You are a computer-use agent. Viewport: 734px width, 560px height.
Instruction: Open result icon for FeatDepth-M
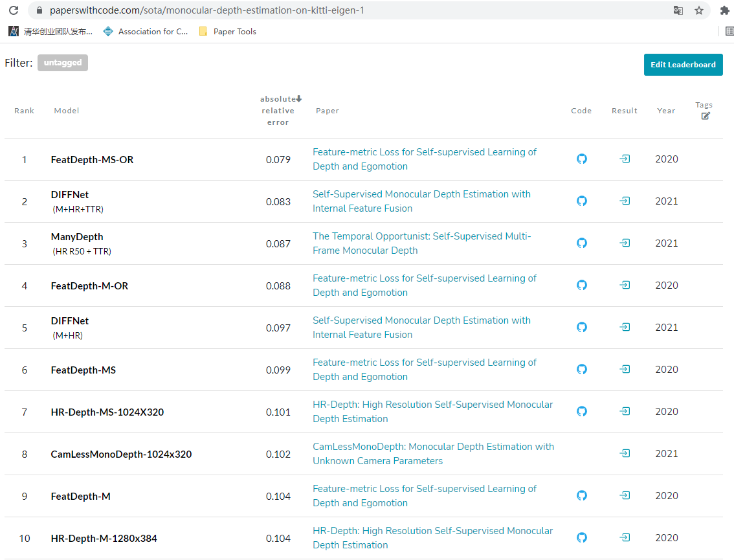[x=625, y=495]
